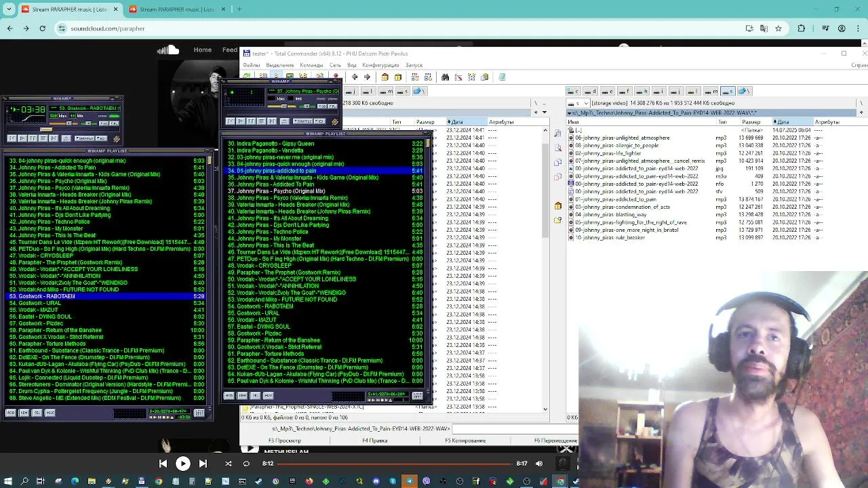Viewport: 868px width, 488px height.
Task: Toggle PL playlist button in left Winamp
Action: pos(114,123)
